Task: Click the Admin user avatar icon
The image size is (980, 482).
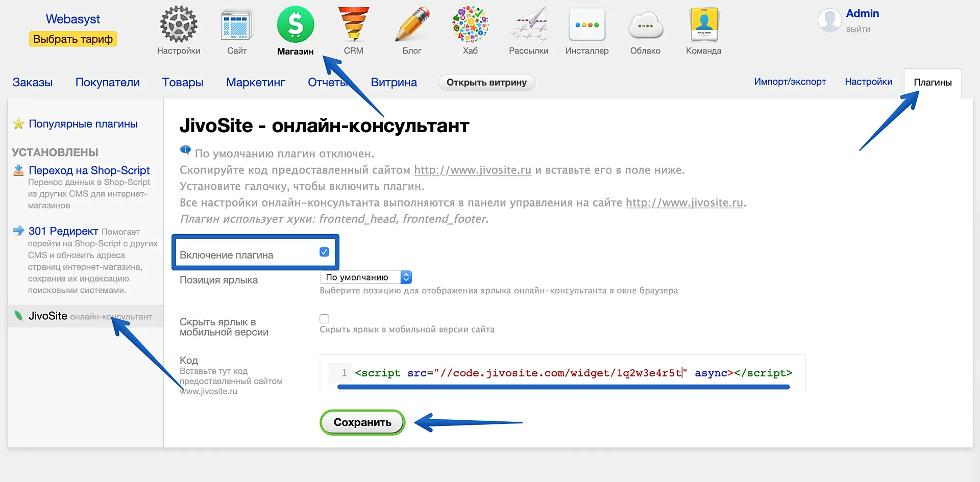Action: click(x=829, y=20)
